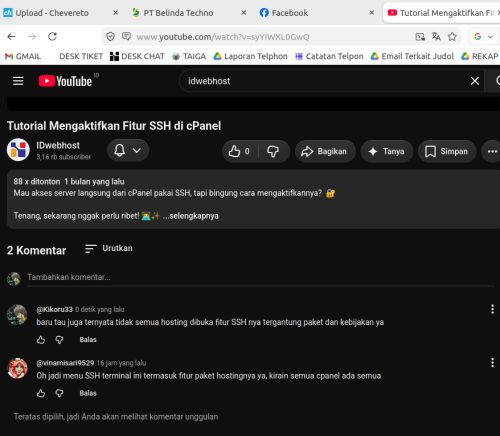Open the IDwebhost channel name link
Image resolution: width=500 pixels, height=436 pixels.
coord(58,145)
